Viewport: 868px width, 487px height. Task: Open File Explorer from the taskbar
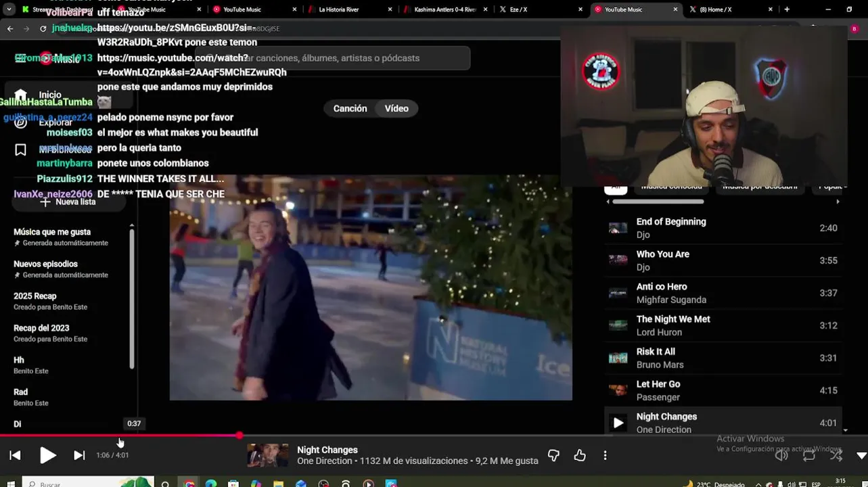click(278, 484)
